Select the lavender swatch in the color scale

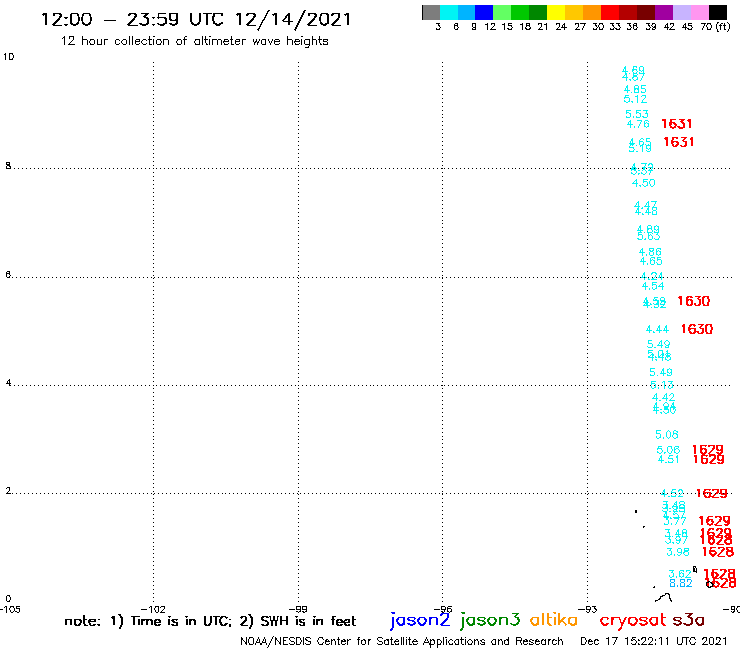point(682,12)
